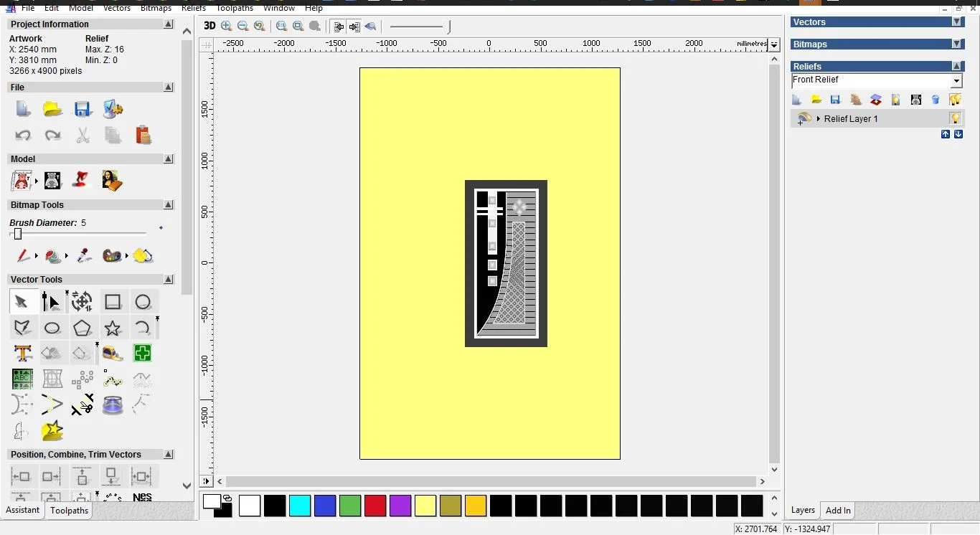
Task: Select the Relief Layer 1 item
Action: click(850, 119)
